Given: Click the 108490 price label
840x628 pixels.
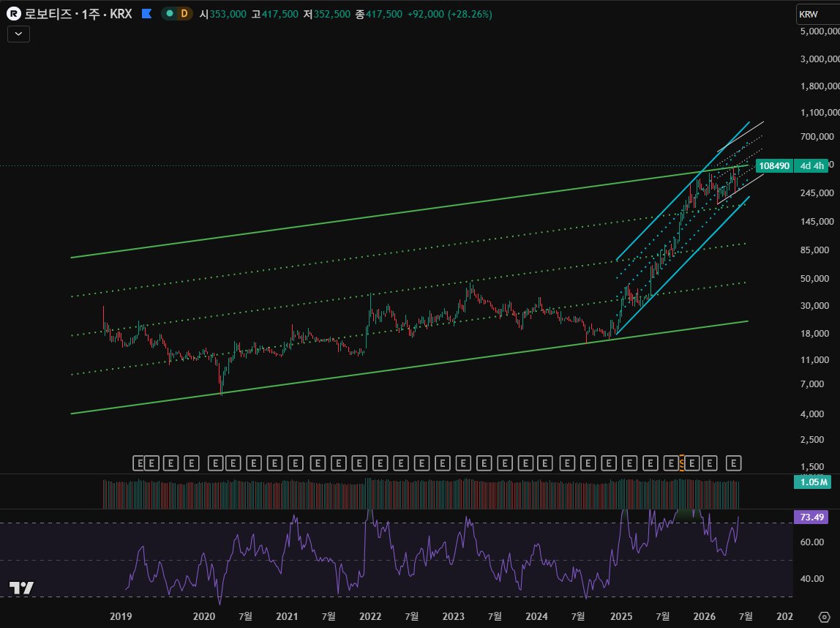Looking at the screenshot, I should (774, 165).
